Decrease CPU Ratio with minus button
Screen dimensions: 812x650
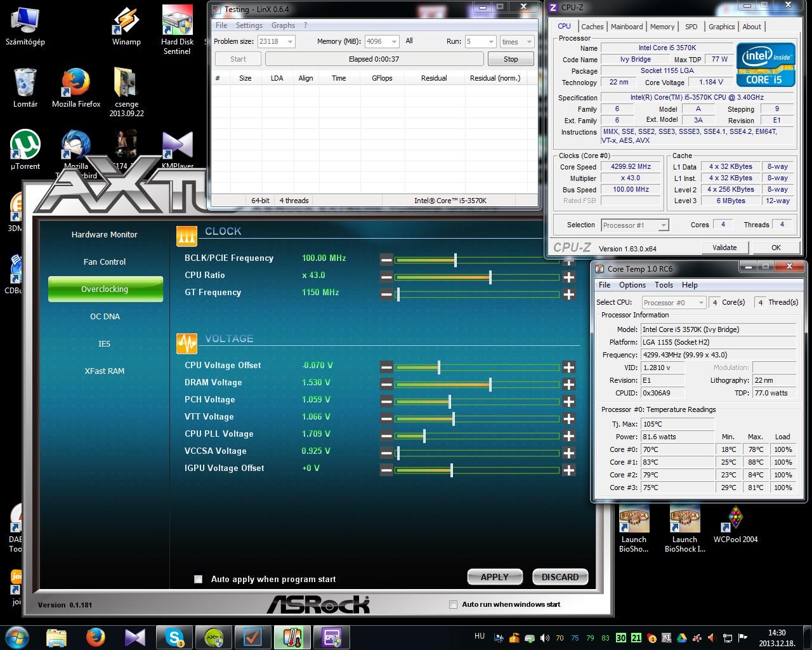[x=386, y=277]
